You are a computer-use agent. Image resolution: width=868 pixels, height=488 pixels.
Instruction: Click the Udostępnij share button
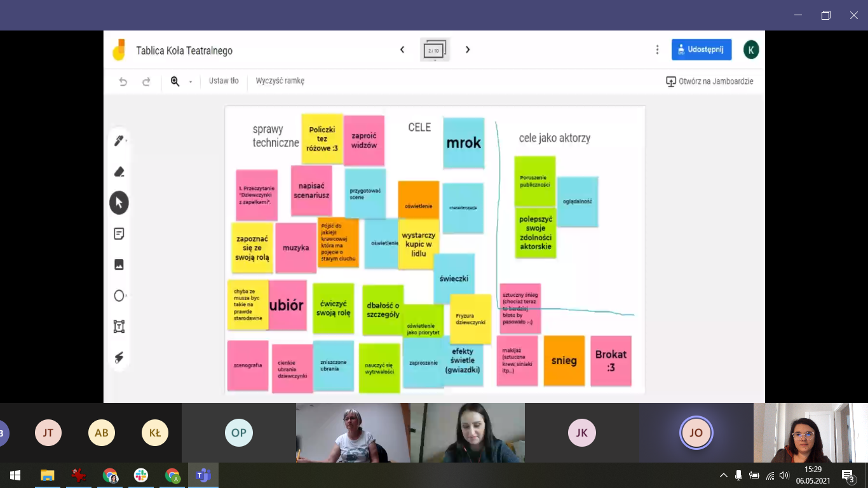click(701, 50)
